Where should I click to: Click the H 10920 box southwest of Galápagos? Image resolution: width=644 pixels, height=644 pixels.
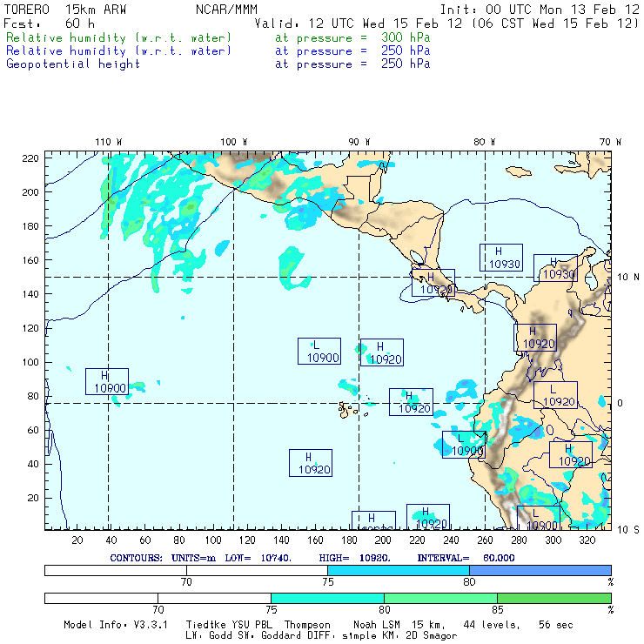(x=310, y=462)
